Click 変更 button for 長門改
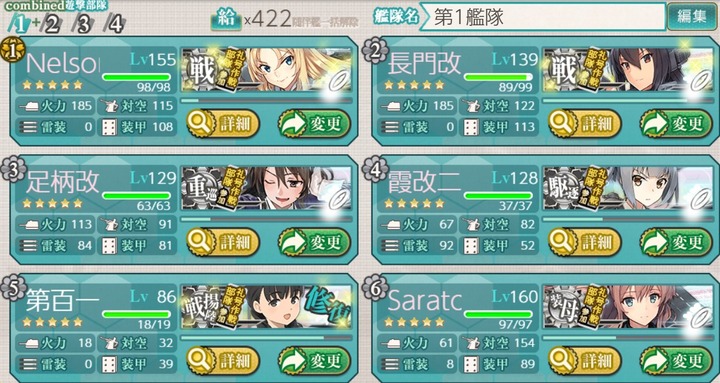This screenshot has width=720, height=383. click(676, 124)
